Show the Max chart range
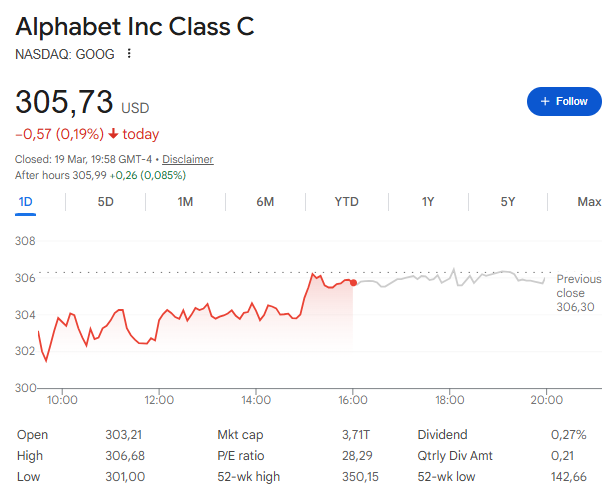The image size is (610, 504). pyautogui.click(x=589, y=202)
